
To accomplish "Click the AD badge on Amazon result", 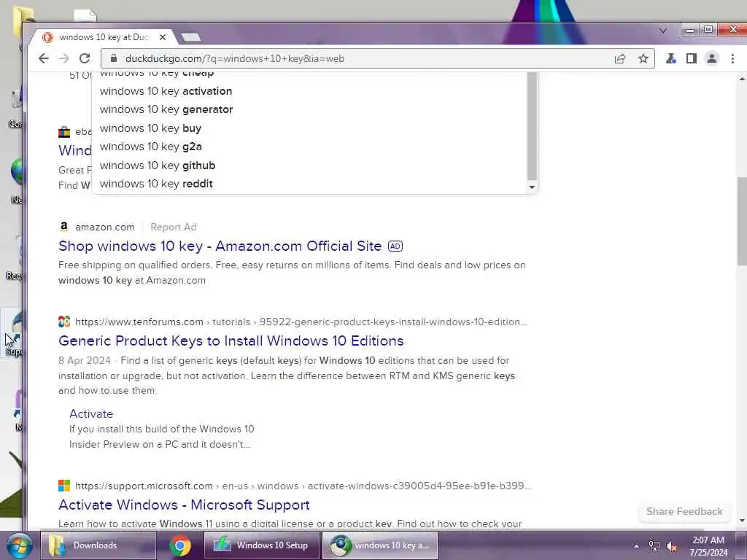I will coord(395,246).
